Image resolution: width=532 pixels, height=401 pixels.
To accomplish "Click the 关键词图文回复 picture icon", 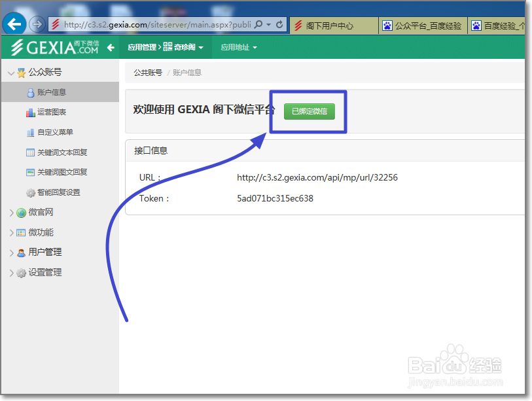I will click(31, 172).
